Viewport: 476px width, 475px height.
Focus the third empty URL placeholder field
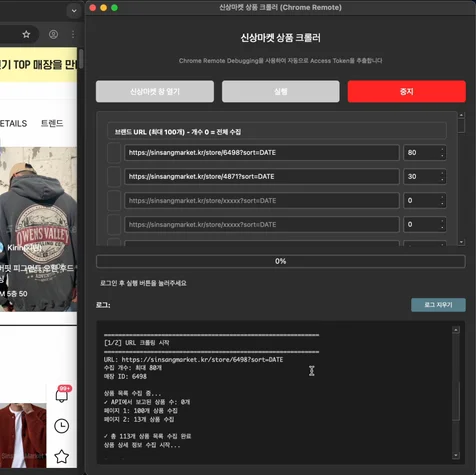pyautogui.click(x=262, y=201)
